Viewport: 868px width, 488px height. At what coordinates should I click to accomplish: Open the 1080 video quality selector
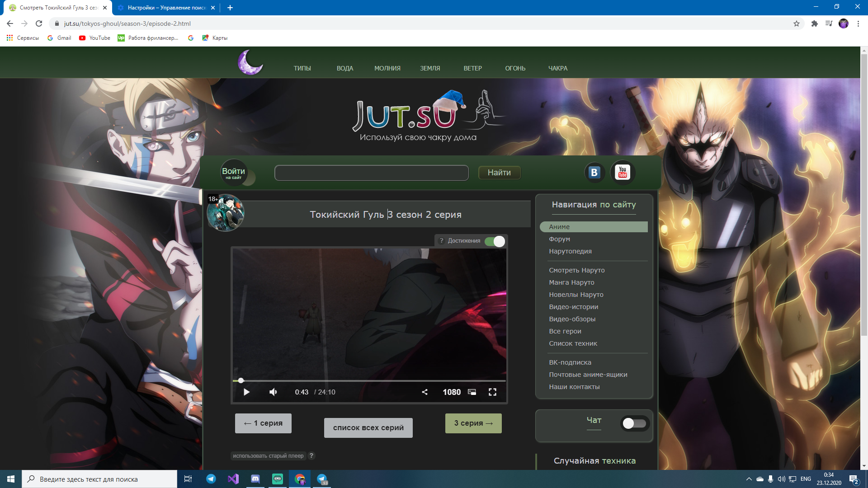point(451,392)
